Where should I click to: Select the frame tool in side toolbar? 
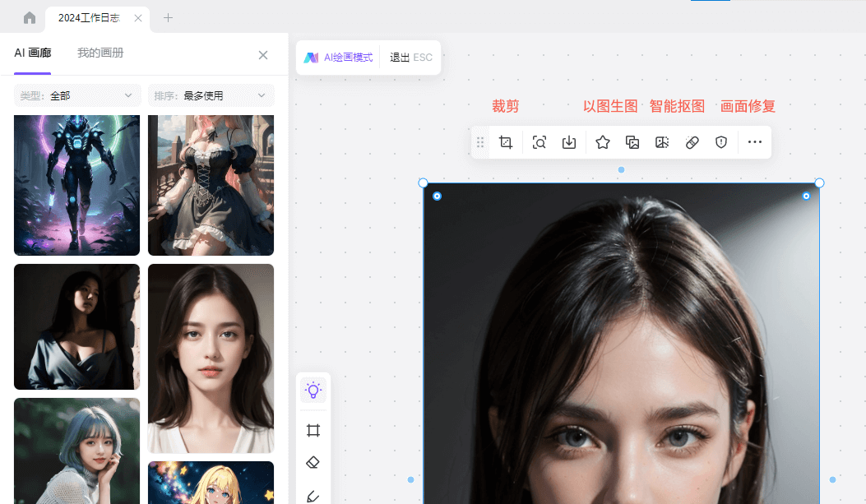[x=313, y=429]
